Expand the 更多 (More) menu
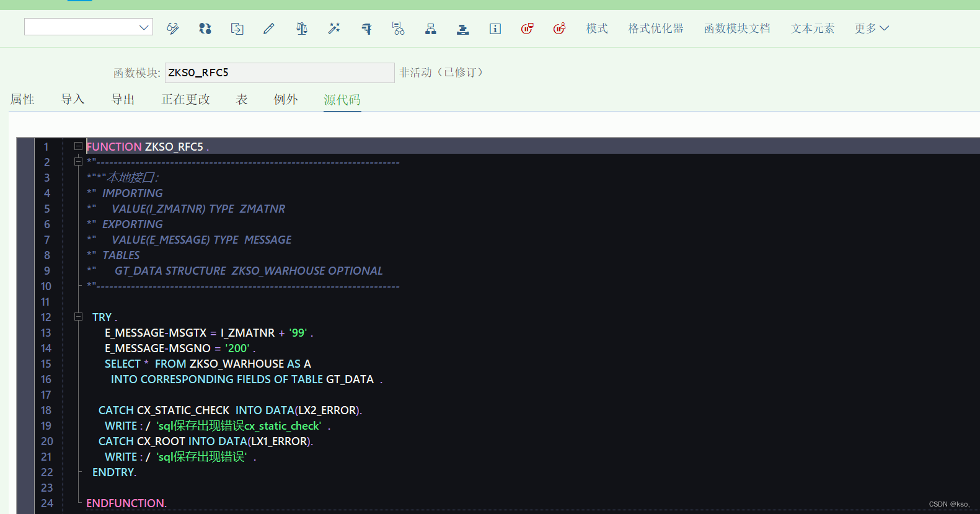 tap(872, 29)
